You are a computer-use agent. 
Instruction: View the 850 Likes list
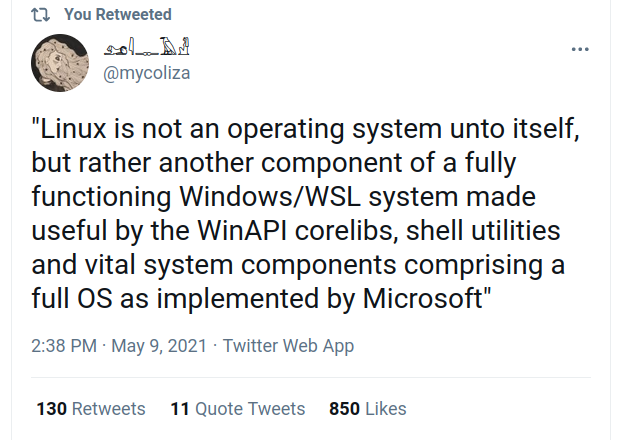point(368,409)
